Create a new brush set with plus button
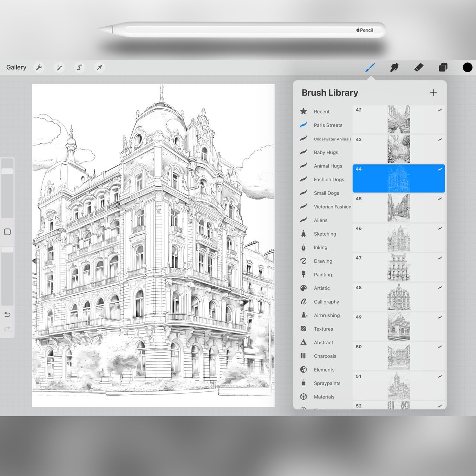This screenshot has height=476, width=476. coord(434,92)
